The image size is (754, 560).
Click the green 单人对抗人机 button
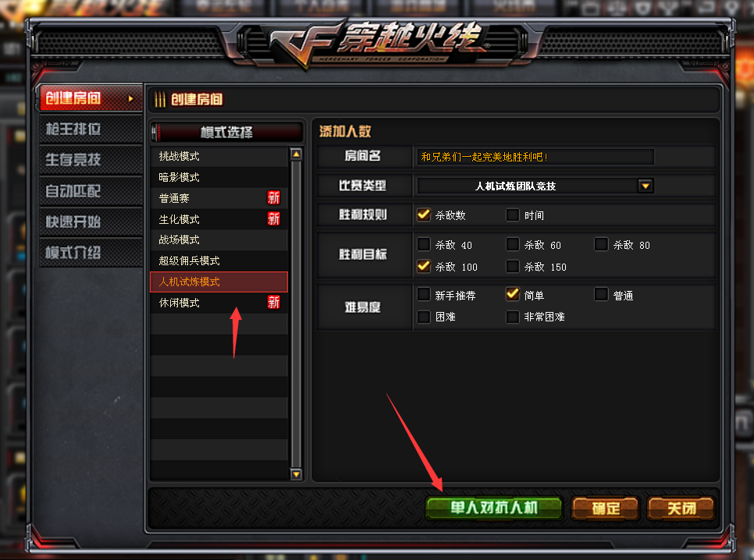click(x=494, y=508)
